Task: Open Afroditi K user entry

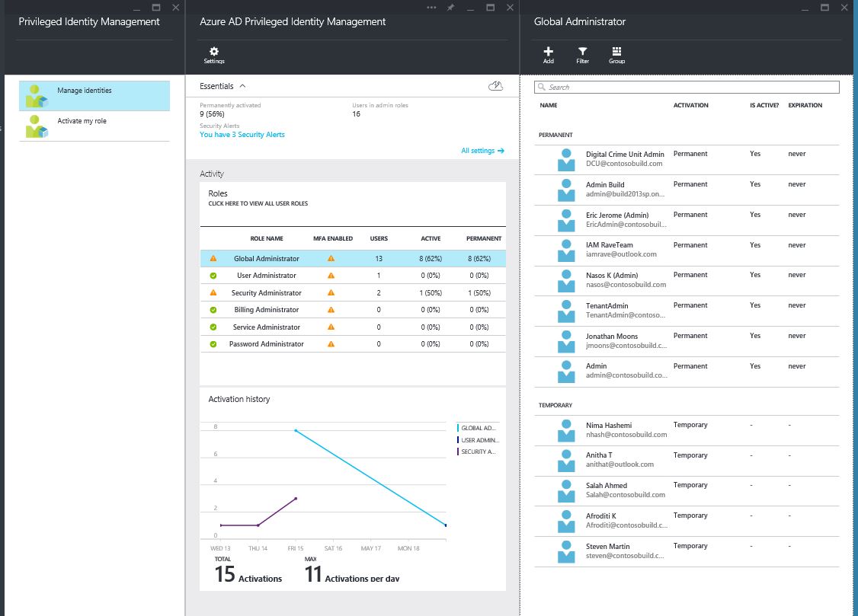Action: click(x=687, y=521)
